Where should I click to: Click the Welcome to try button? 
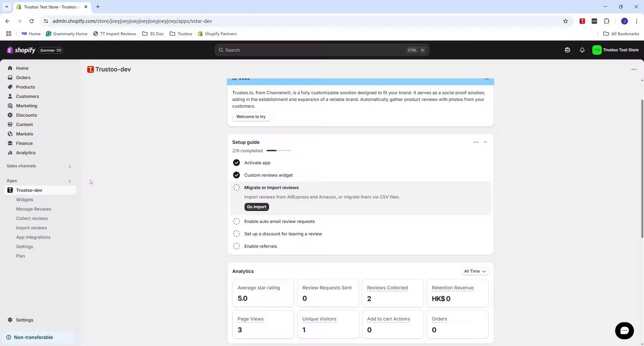pyautogui.click(x=251, y=117)
